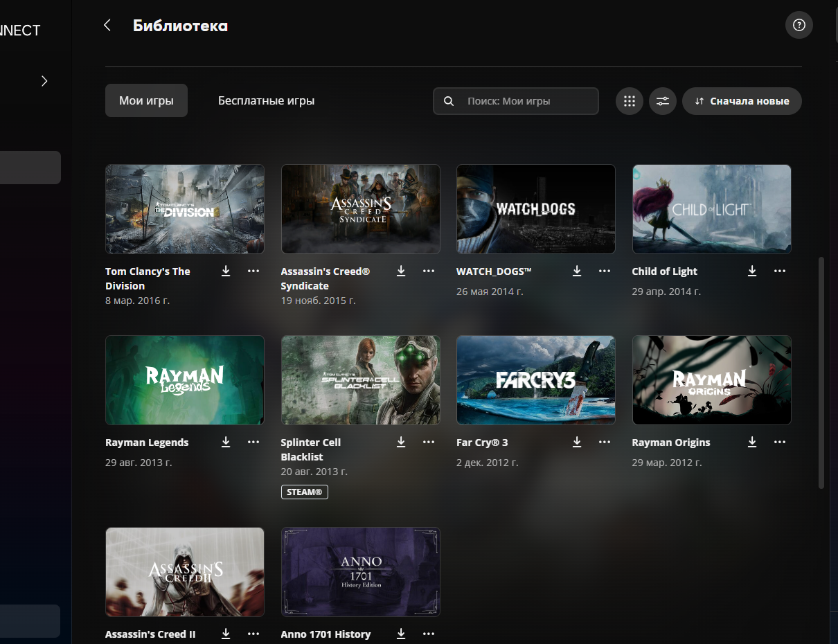The image size is (838, 644).
Task: Open The Division cover thumbnail
Action: [x=185, y=209]
